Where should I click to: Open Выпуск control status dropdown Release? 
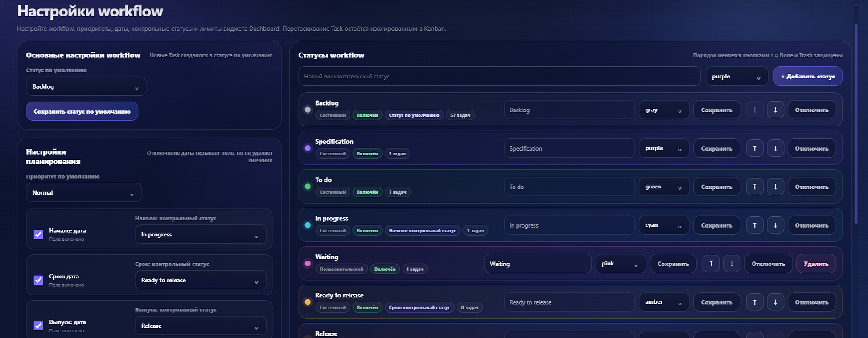click(x=201, y=326)
